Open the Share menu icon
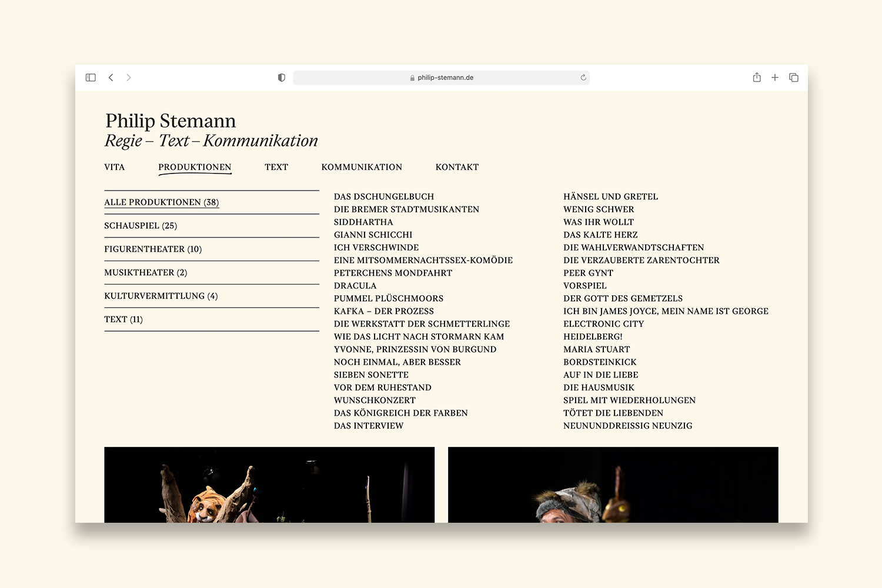 pos(757,78)
